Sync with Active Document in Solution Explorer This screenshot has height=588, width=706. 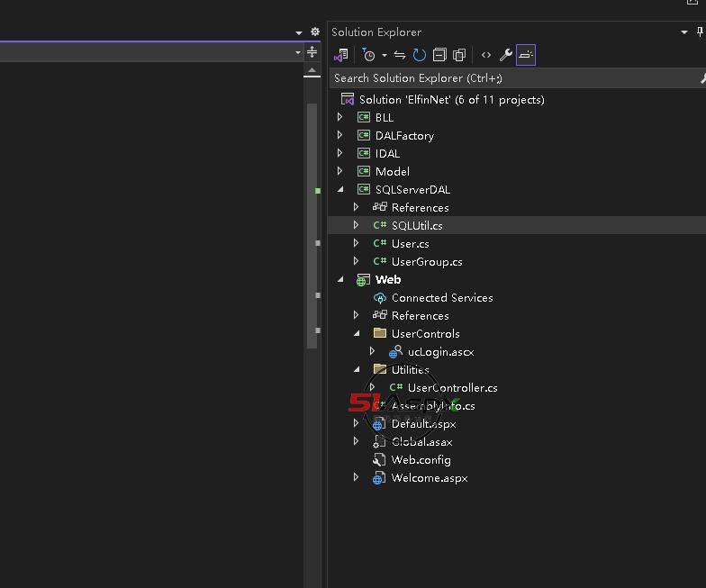[x=400, y=55]
